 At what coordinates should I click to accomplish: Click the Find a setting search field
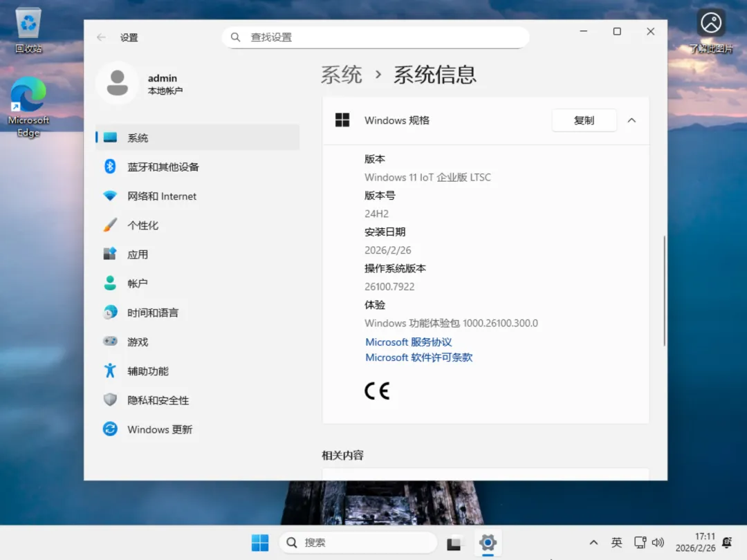[376, 37]
